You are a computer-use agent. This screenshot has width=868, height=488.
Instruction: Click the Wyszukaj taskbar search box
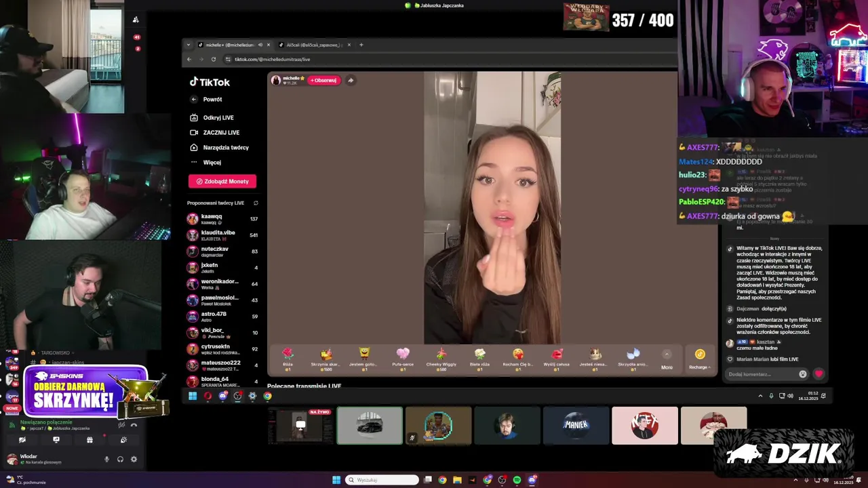(x=382, y=480)
